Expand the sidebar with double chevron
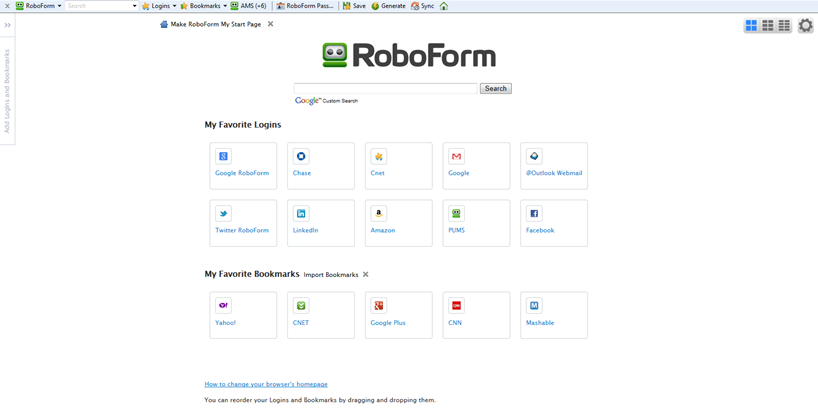The width and height of the screenshot is (818, 409). (7, 25)
